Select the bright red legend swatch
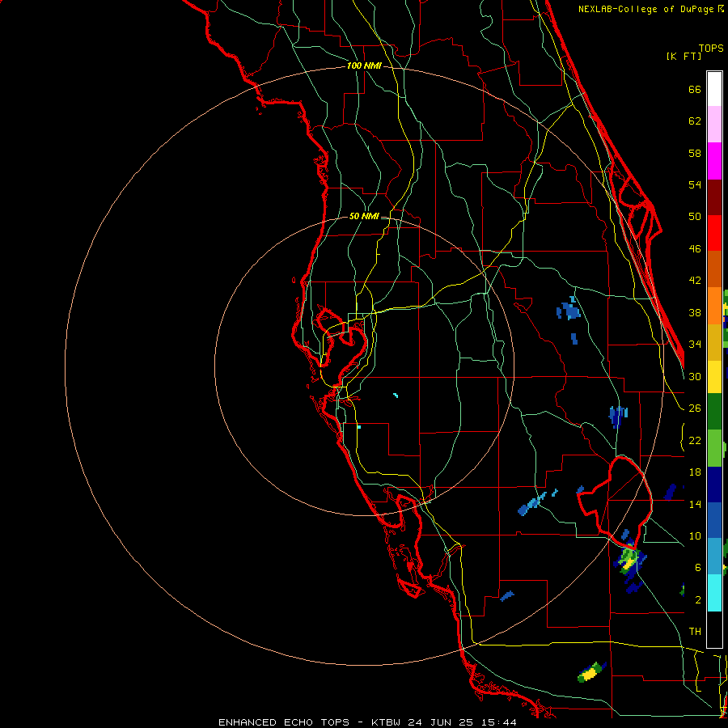Screen dimensions: 728x728 [x=714, y=233]
